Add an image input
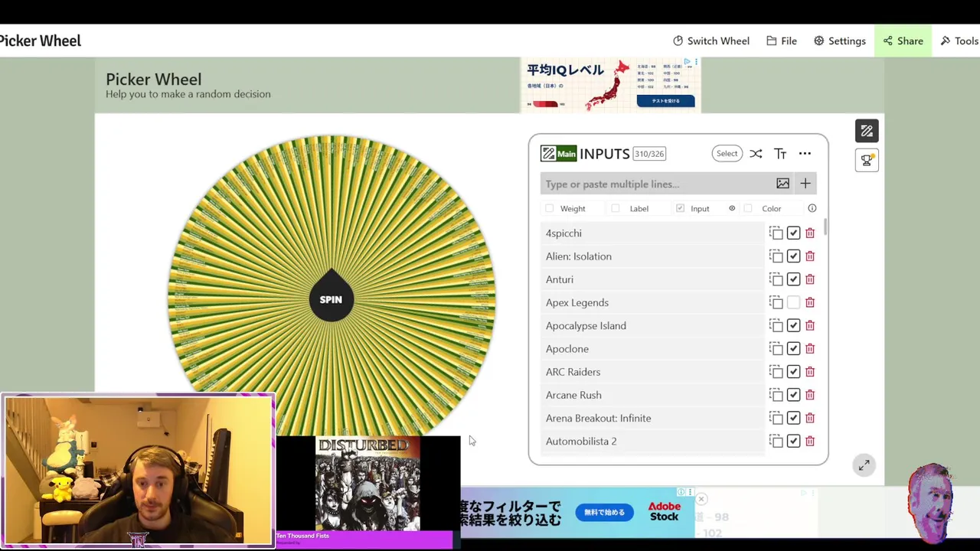 click(782, 184)
